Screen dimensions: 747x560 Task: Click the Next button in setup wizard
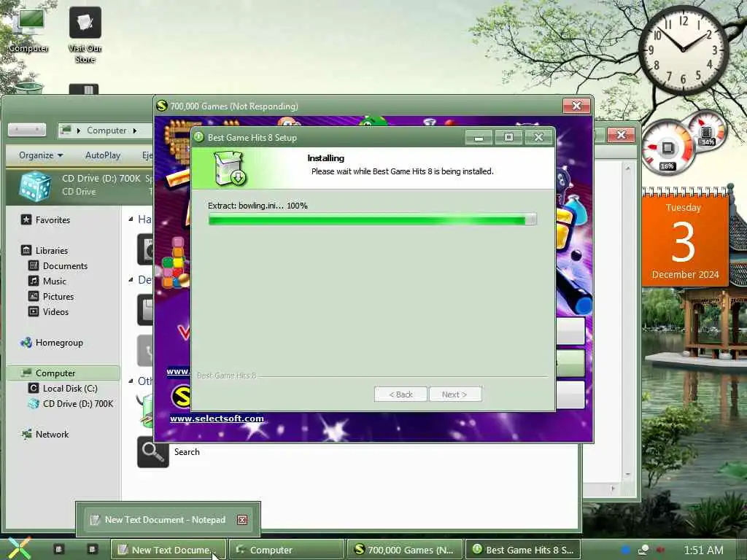coord(455,394)
